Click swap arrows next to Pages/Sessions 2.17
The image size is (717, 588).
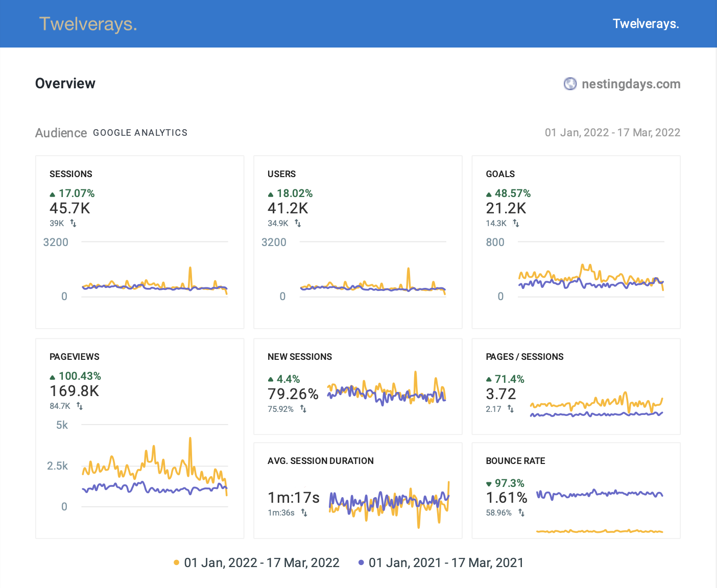[511, 409]
